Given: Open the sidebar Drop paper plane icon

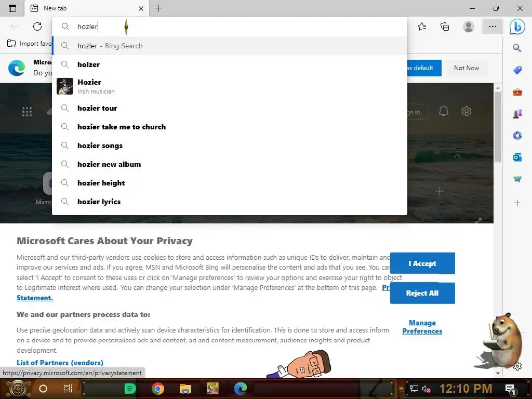Looking at the screenshot, I should pyautogui.click(x=517, y=179).
